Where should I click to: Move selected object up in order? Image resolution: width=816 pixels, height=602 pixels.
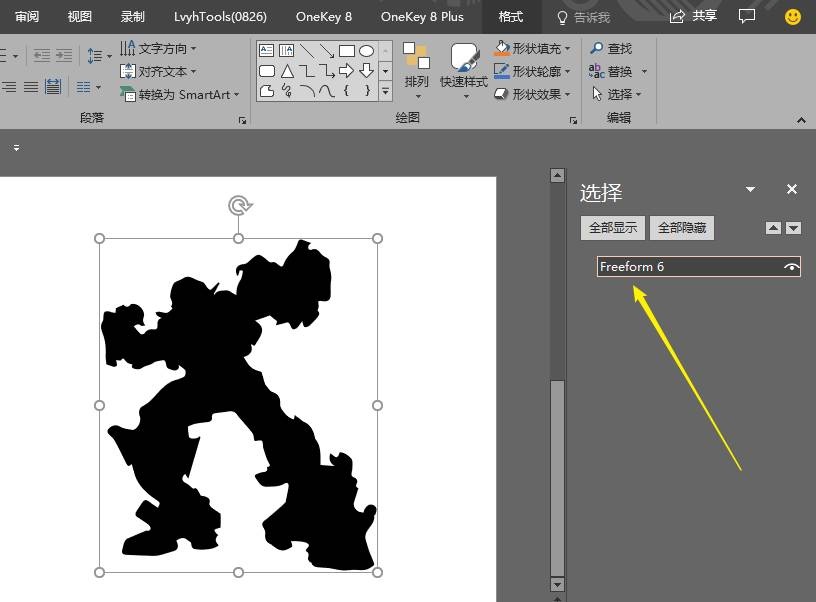tap(773, 228)
